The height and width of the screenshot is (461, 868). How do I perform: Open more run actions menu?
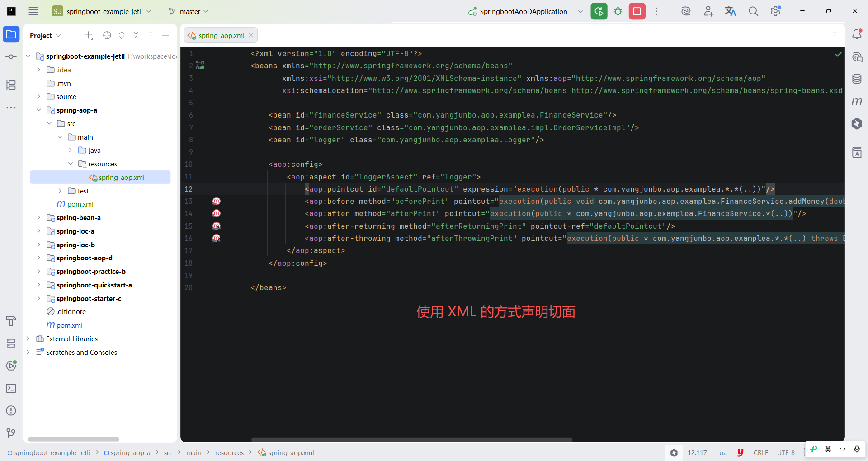656,11
